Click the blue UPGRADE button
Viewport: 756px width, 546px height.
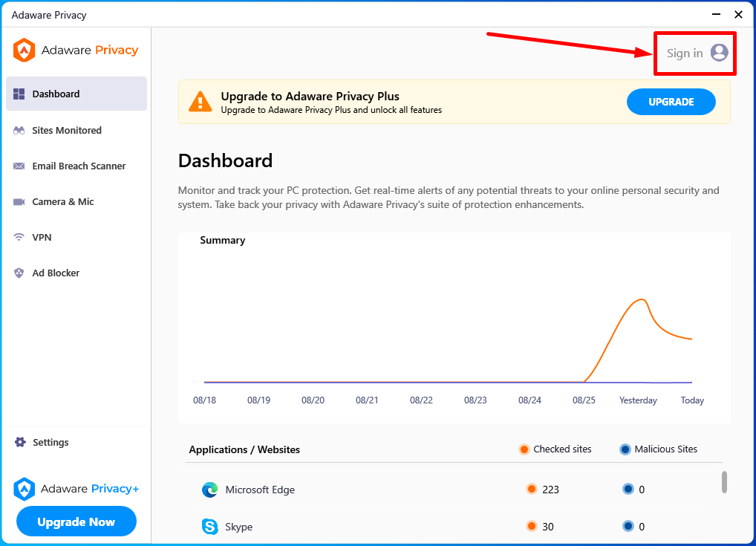(671, 102)
